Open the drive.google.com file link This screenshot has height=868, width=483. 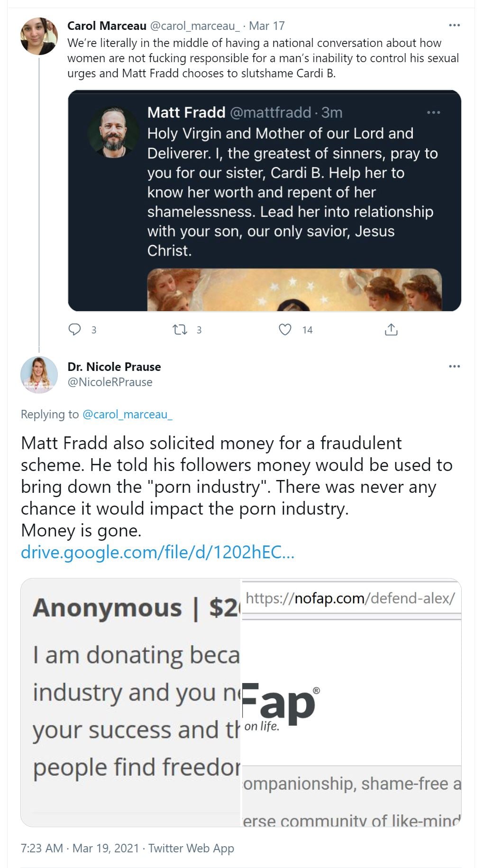point(157,552)
